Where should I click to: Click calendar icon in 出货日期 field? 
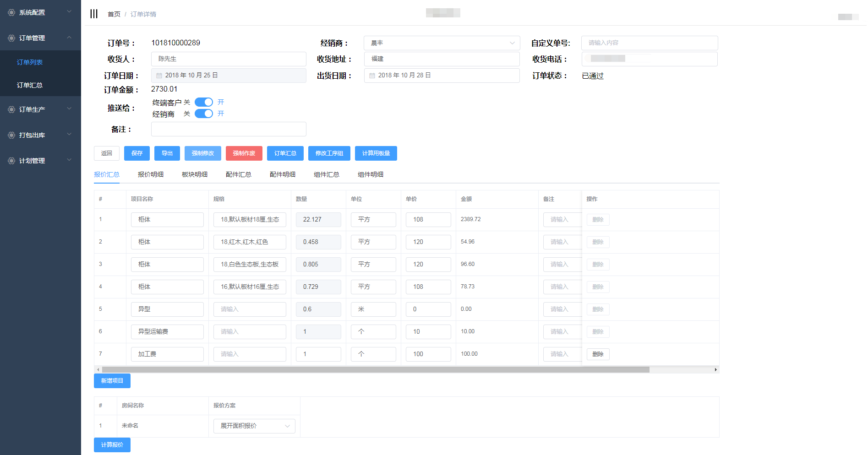tap(372, 76)
